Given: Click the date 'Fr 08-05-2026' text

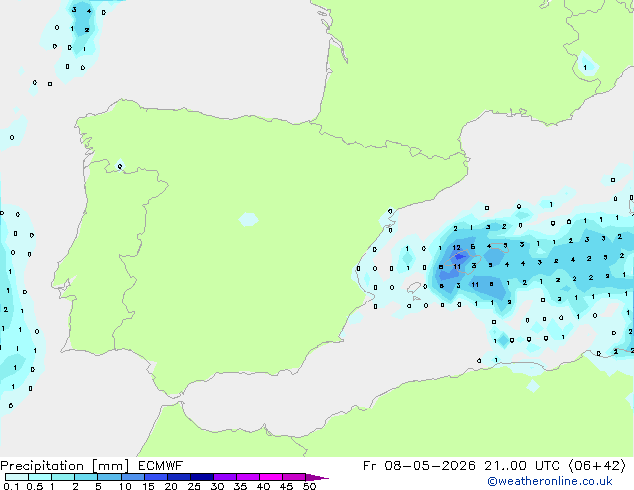Looking at the screenshot, I should pos(419,466).
